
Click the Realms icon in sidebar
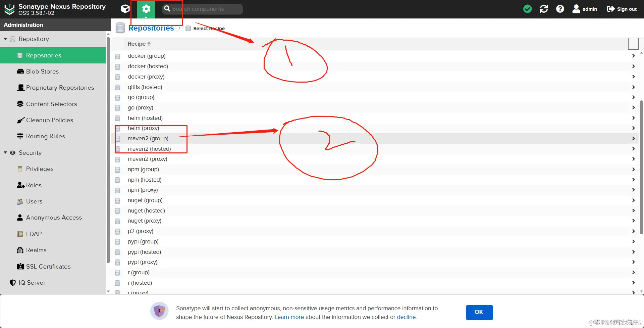(x=20, y=250)
